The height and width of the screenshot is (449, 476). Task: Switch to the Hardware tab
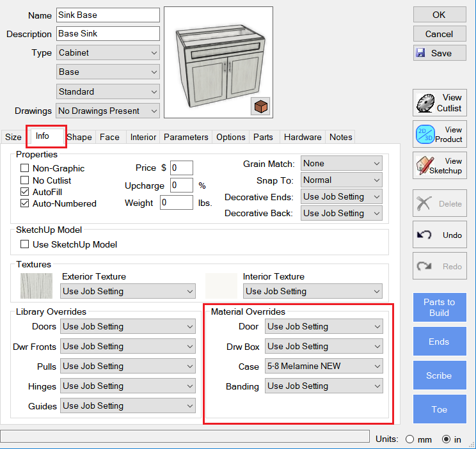point(303,137)
